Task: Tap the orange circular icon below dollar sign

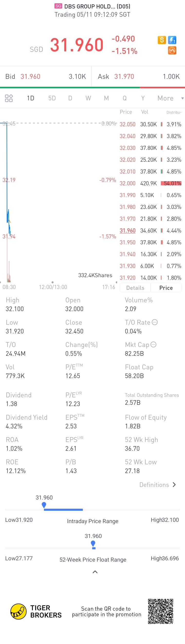Action: pos(172,51)
